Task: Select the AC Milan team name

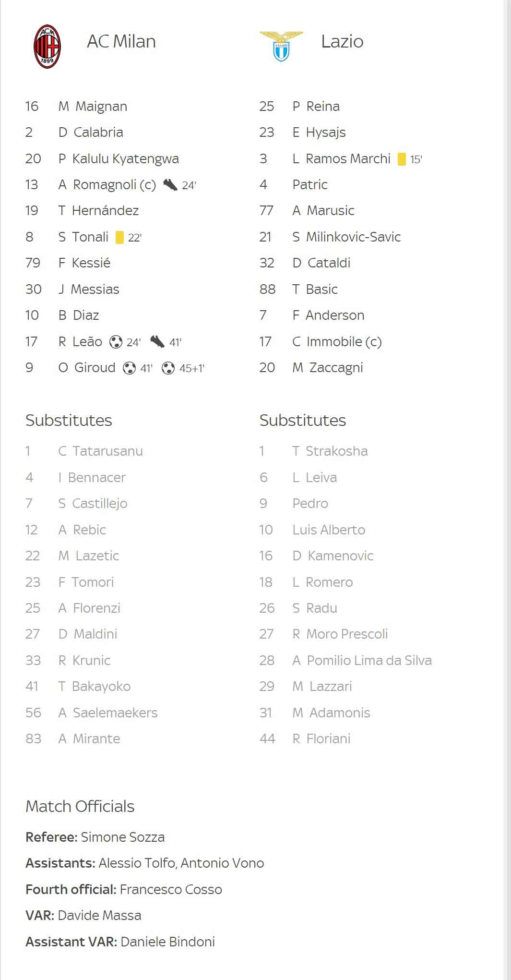Action: point(121,41)
